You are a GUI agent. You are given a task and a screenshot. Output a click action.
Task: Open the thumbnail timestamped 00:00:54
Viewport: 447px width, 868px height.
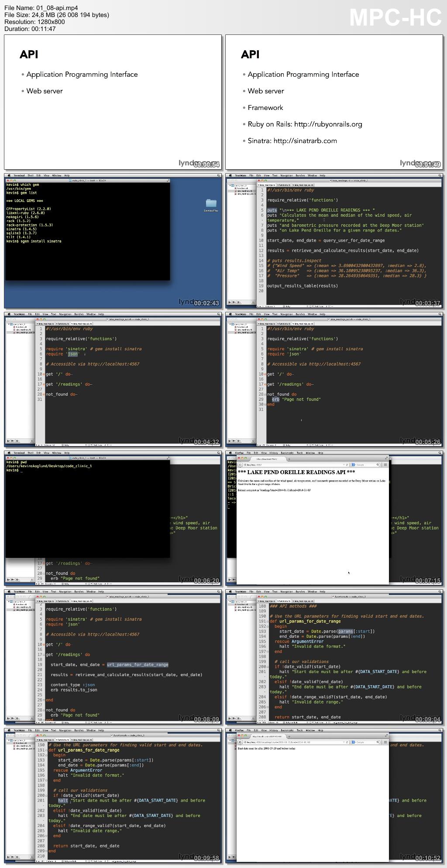(113, 102)
